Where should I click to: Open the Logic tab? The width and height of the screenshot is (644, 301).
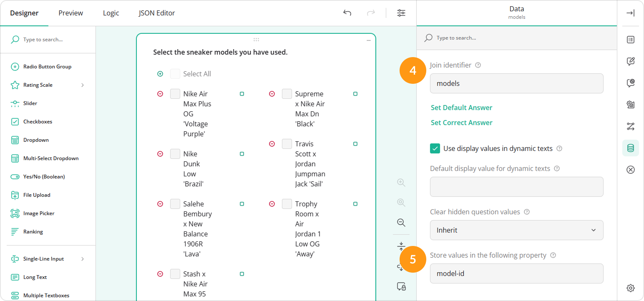point(111,13)
